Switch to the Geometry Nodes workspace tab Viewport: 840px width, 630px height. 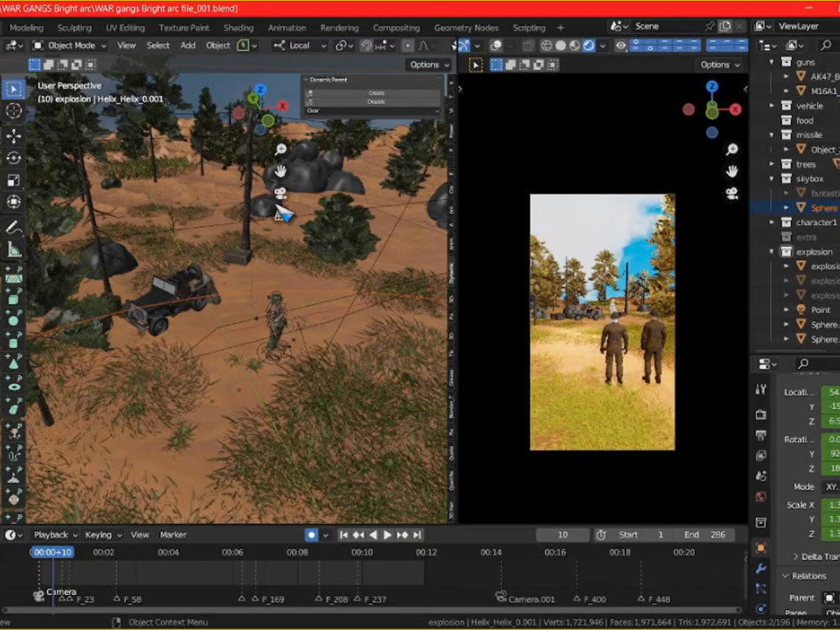click(x=466, y=28)
